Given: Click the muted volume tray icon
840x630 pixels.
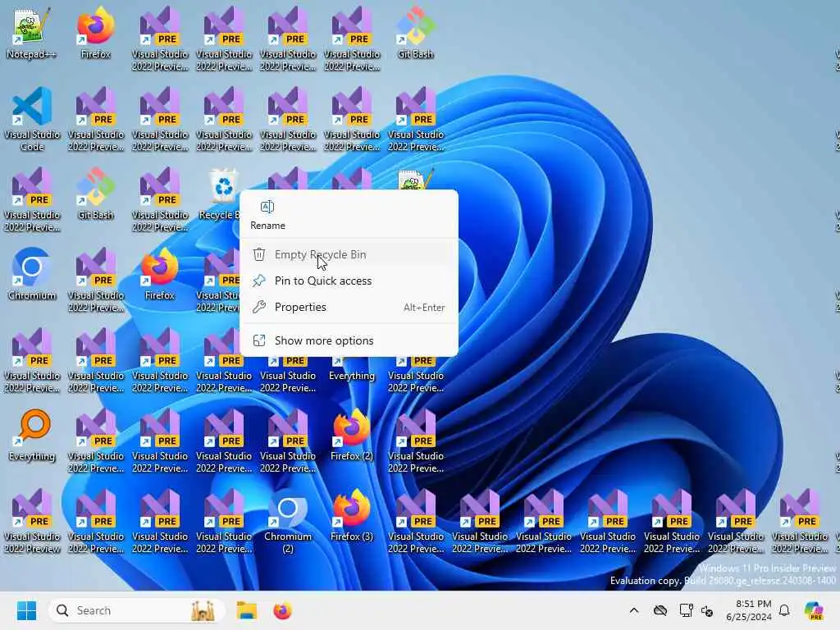Looking at the screenshot, I should click(707, 610).
